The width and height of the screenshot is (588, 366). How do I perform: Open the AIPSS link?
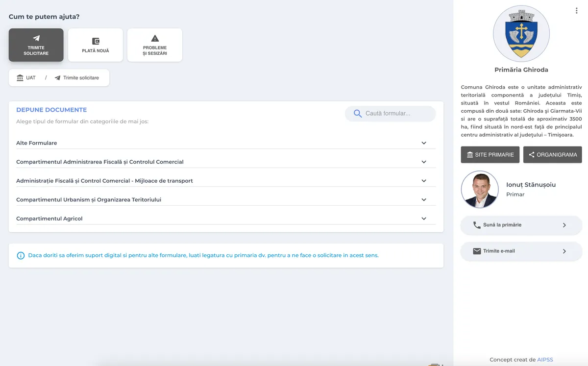[x=545, y=360]
